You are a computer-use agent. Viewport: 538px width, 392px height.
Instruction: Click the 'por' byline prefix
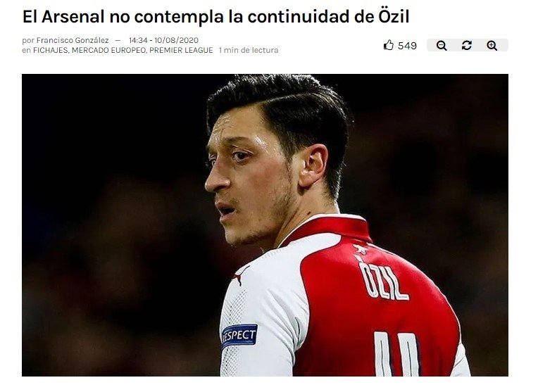28,41
